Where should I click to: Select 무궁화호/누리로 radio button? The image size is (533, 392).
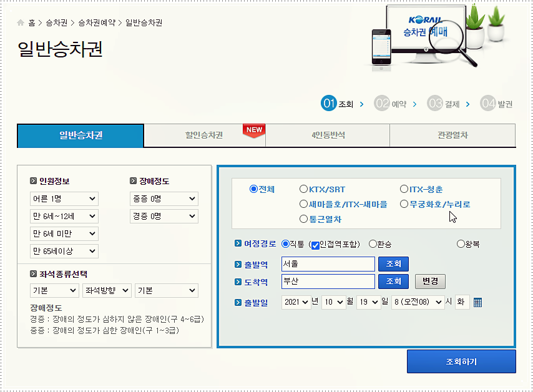(404, 203)
